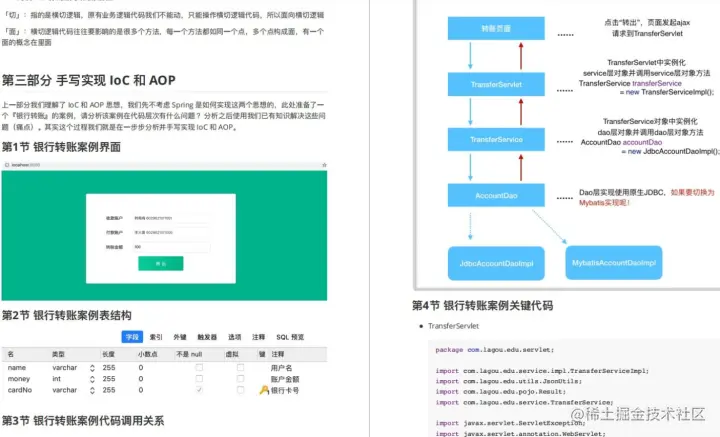Tick the 不是 null checkbox for money

pyautogui.click(x=199, y=379)
